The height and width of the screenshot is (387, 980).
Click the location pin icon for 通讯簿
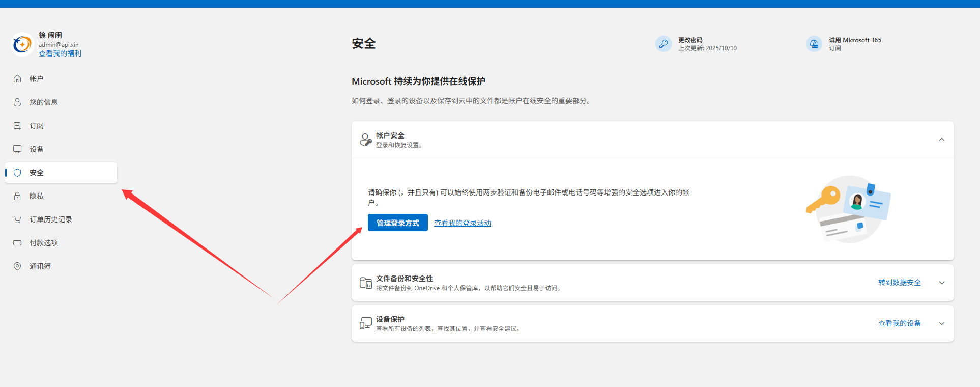tap(17, 266)
